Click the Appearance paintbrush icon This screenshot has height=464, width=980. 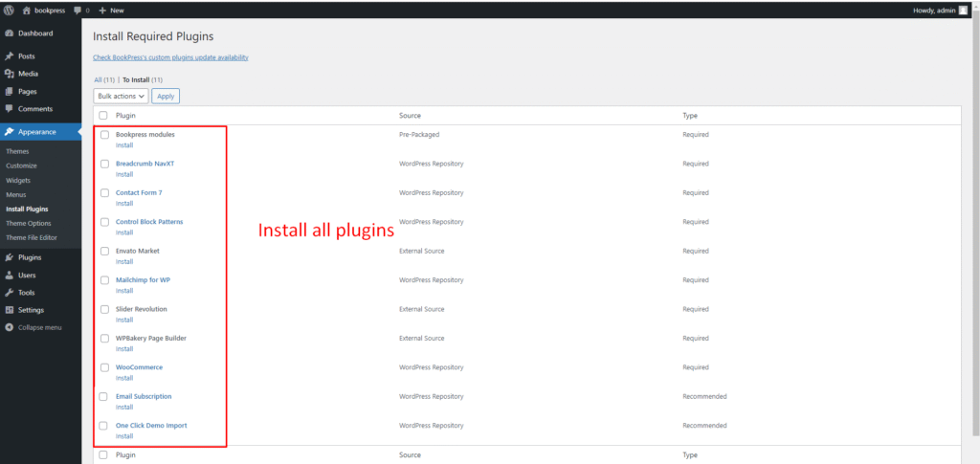(x=10, y=132)
